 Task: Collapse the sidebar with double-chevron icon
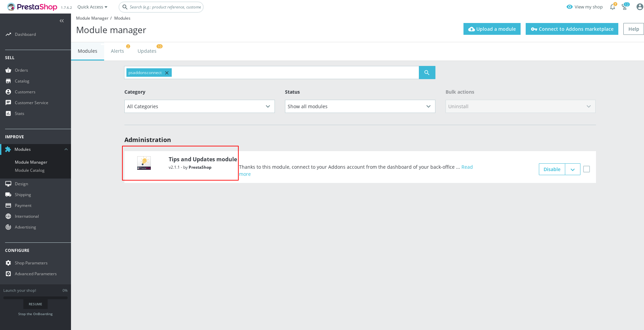[62, 21]
